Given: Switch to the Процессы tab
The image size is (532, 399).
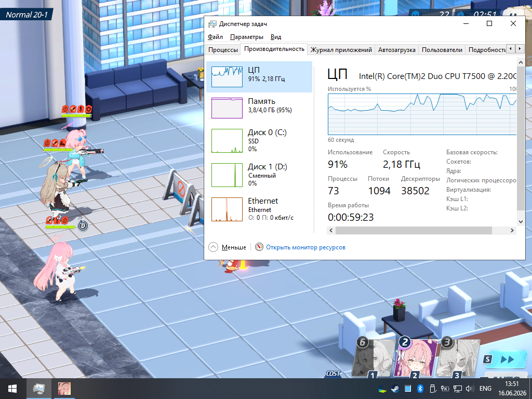Looking at the screenshot, I should tap(223, 49).
